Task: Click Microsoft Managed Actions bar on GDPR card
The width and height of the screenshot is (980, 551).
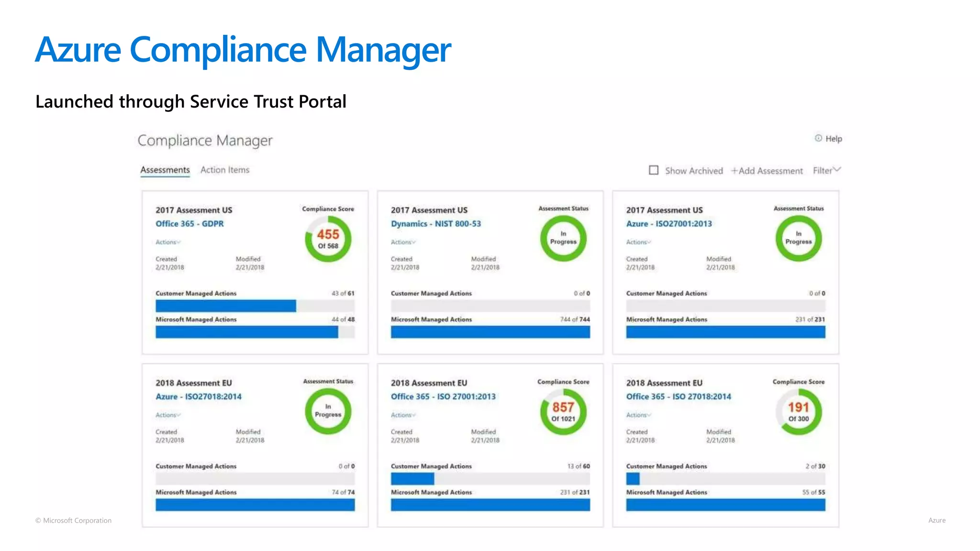Action: point(255,332)
